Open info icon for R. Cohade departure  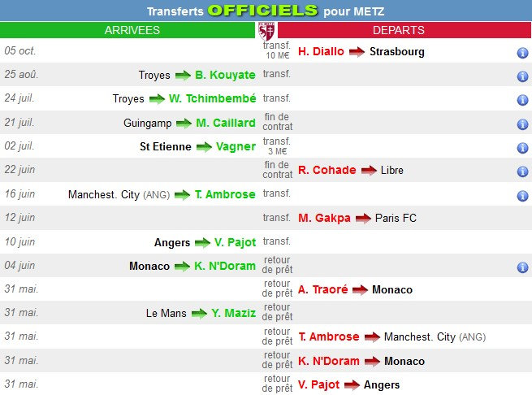pos(522,171)
